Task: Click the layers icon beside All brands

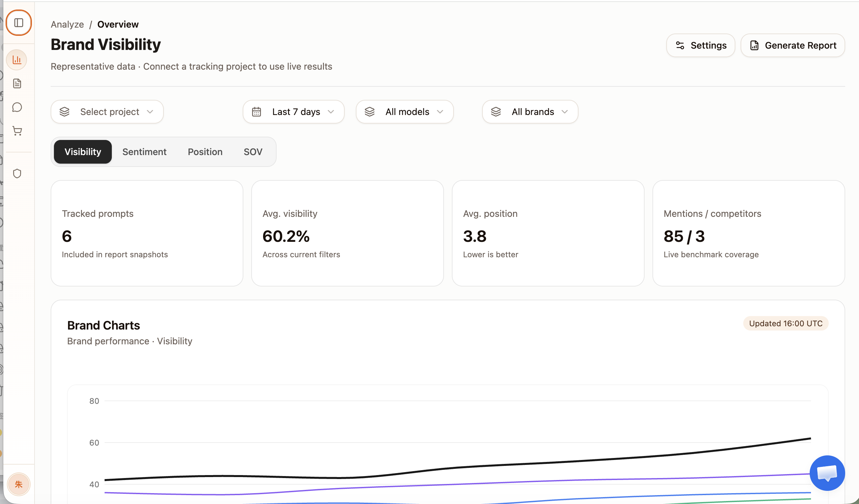Action: coord(496,112)
